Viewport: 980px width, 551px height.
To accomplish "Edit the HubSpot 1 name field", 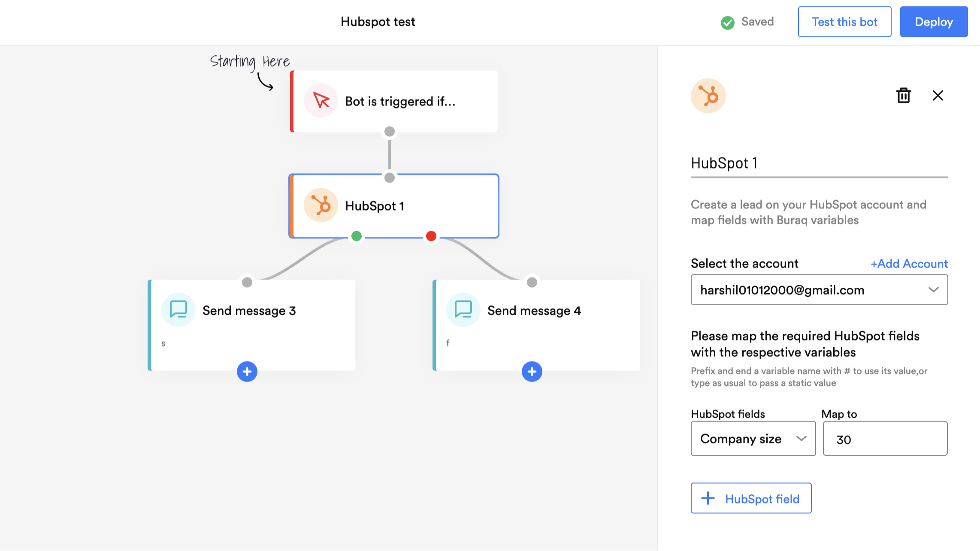I will [x=819, y=163].
